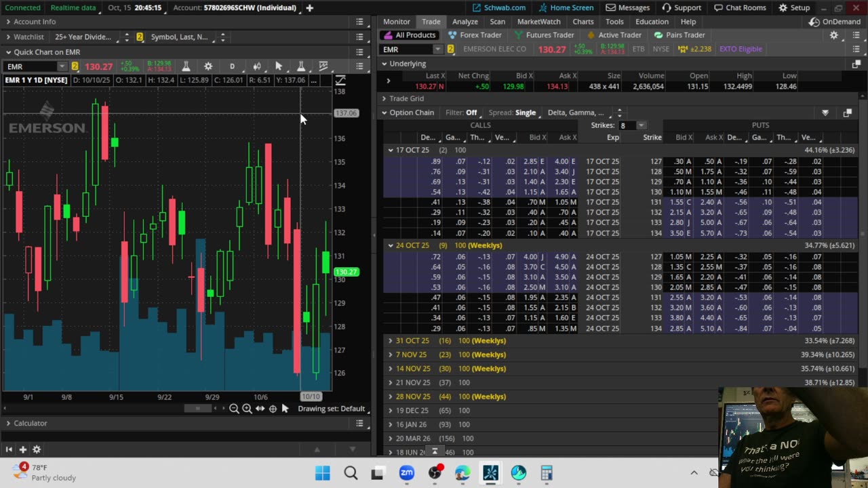868x488 pixels.
Task: Open chart settings gear in Quick Chart toolbar
Action: (208, 66)
